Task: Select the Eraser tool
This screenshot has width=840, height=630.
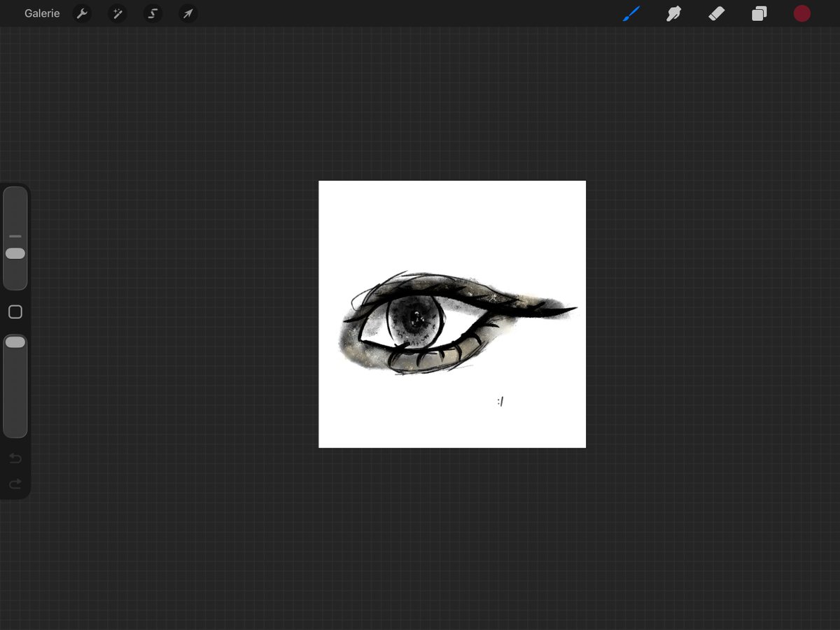Action: 717,13
